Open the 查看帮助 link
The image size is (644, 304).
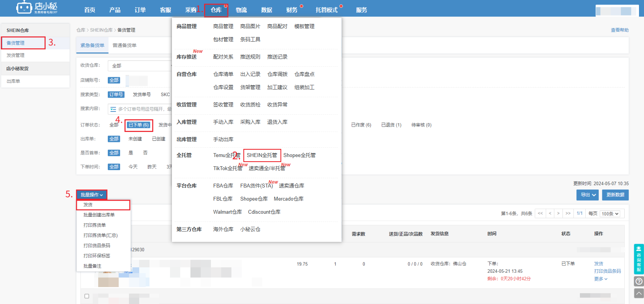click(620, 30)
